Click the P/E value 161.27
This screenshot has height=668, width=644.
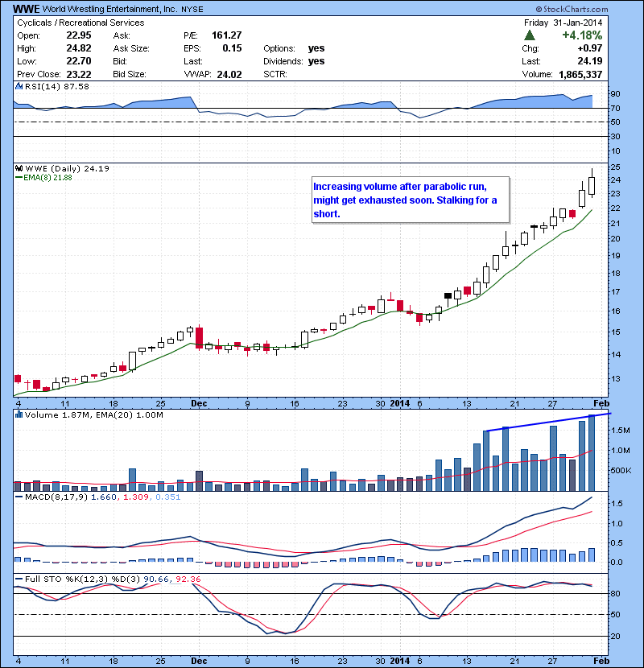point(227,35)
